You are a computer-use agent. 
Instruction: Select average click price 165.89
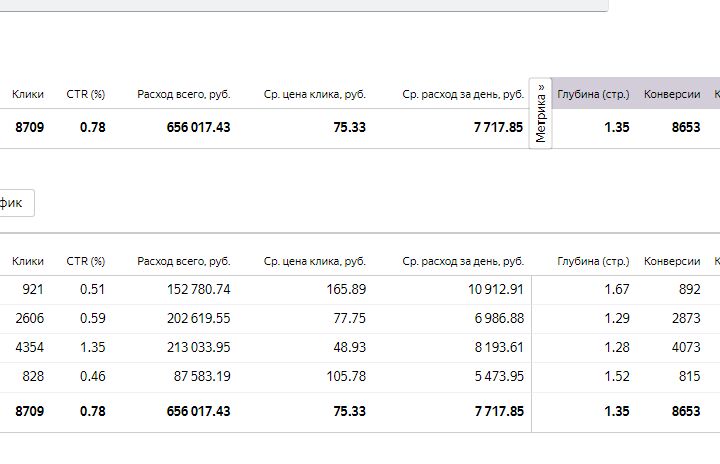pos(346,289)
